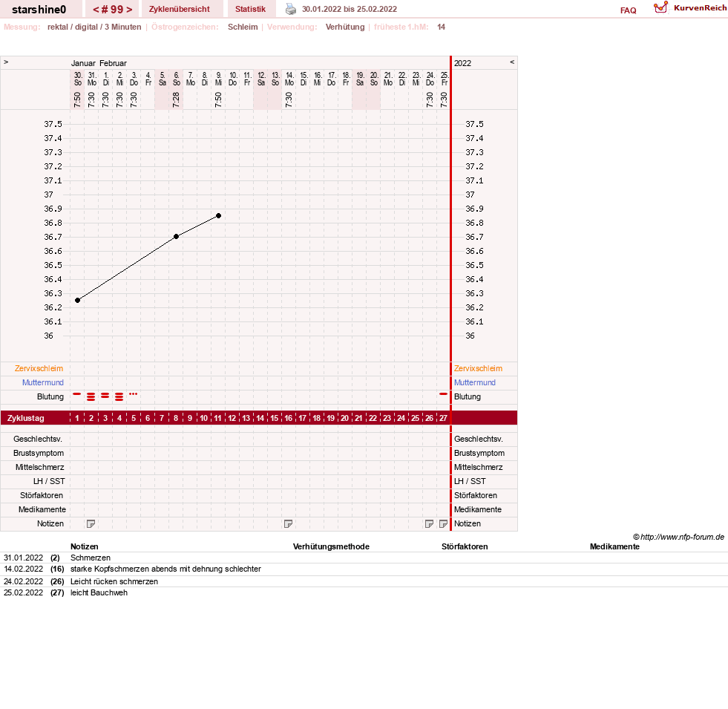Click cycle day 14 in Zyklustag bar

(260, 418)
